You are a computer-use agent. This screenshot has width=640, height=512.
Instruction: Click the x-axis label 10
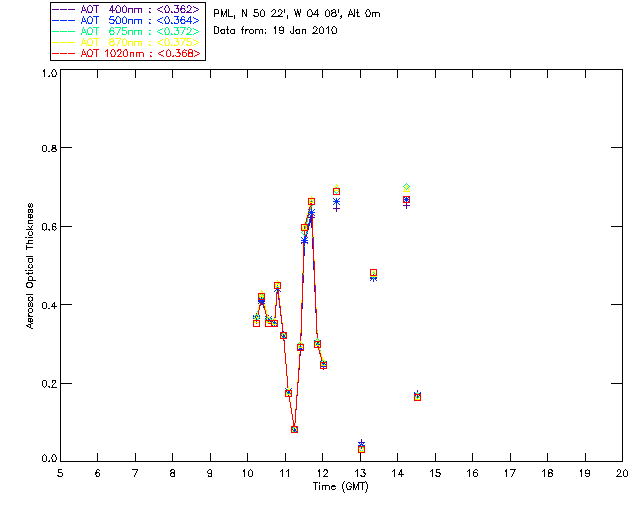[248, 473]
